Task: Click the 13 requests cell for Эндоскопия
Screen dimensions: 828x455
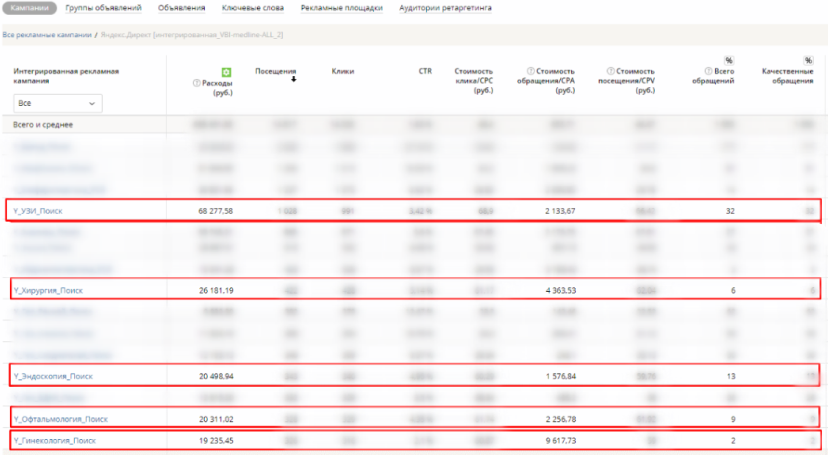Action: pyautogui.click(x=731, y=376)
